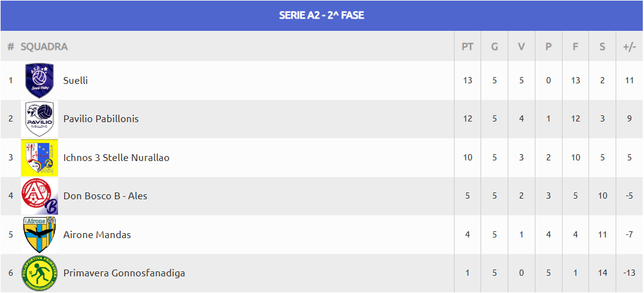
Task: Click the S column header
Action: pyautogui.click(x=602, y=46)
